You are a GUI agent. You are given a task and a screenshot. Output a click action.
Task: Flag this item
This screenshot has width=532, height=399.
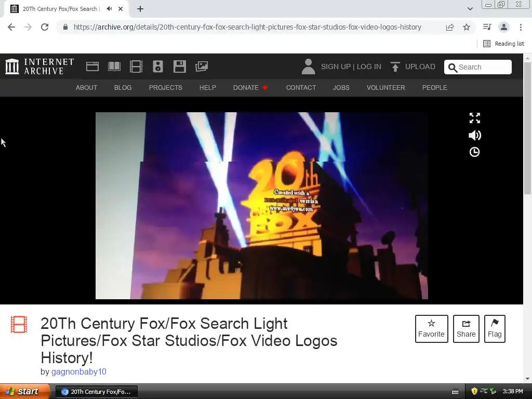[x=495, y=329]
